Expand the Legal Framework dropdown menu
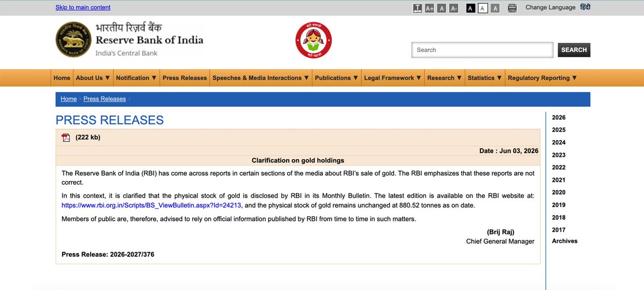The width and height of the screenshot is (644, 290). [393, 78]
